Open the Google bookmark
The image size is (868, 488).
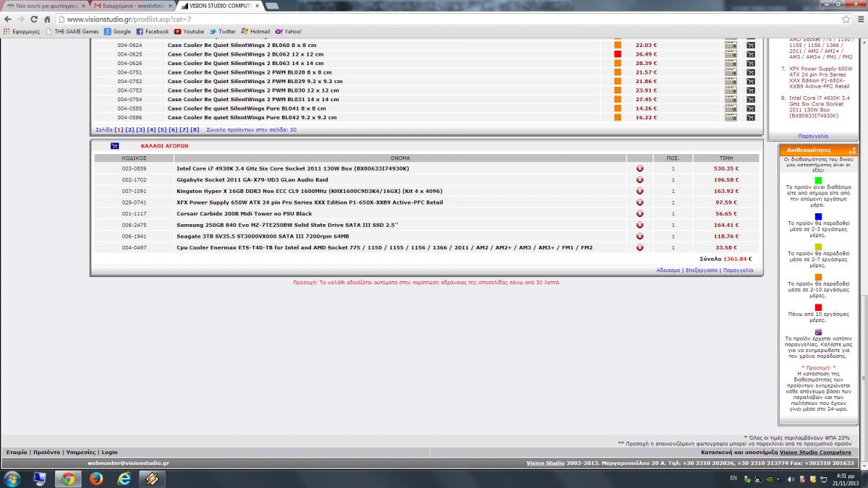(x=117, y=32)
